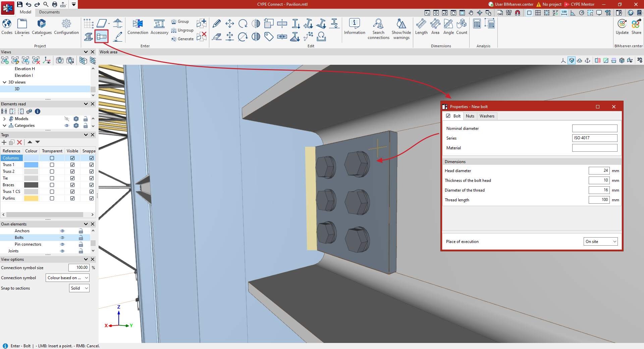Screen dimensions: 644x349
Task: Click the Ungroup button
Action: point(182,30)
